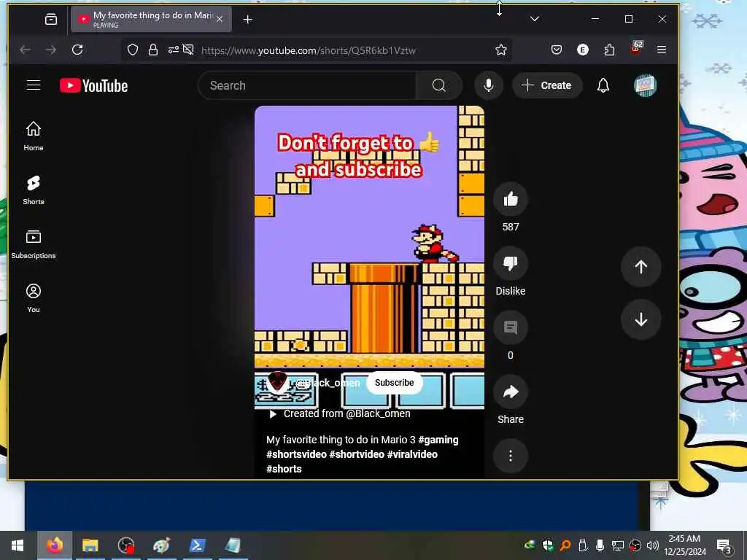Dislike this Short with thumbs-down

point(510,262)
